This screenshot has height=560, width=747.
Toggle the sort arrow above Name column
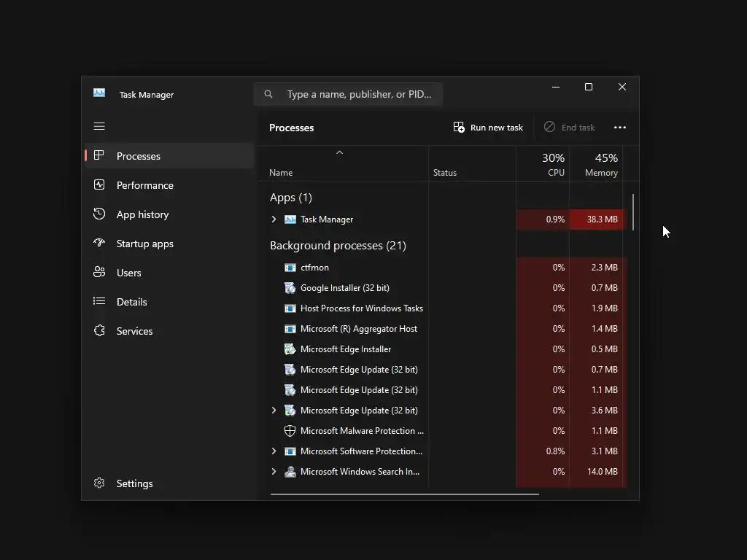click(x=340, y=152)
